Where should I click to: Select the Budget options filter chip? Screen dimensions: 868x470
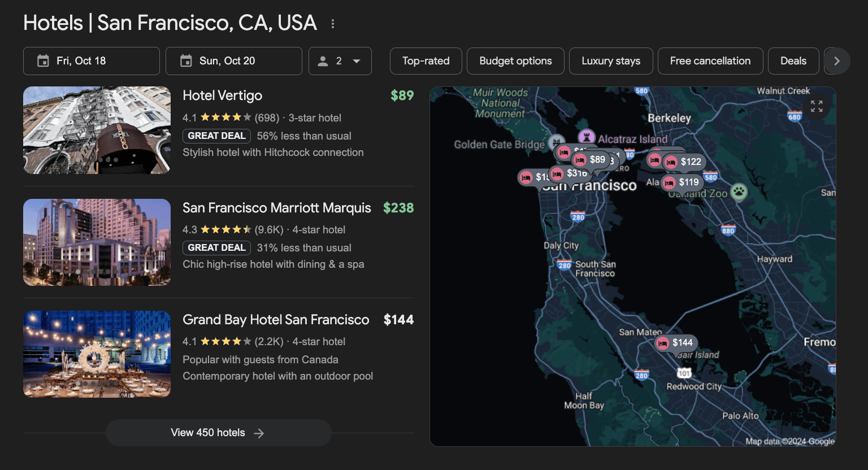(x=515, y=61)
